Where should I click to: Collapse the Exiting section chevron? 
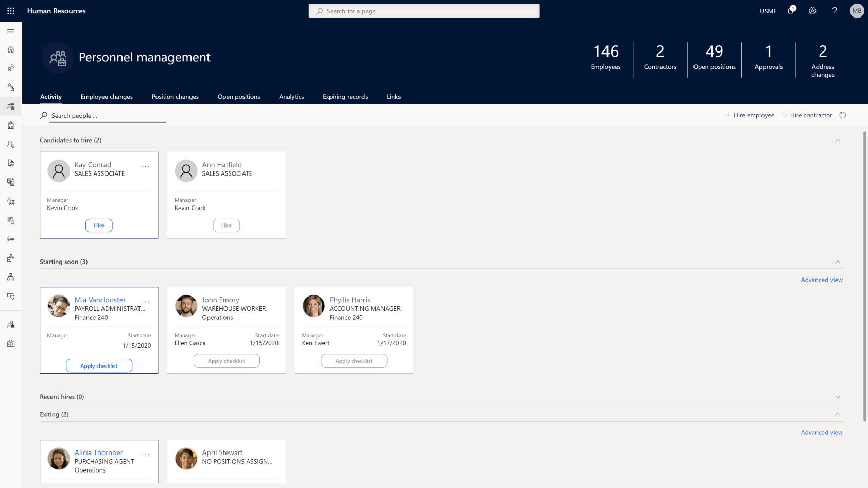tap(838, 414)
